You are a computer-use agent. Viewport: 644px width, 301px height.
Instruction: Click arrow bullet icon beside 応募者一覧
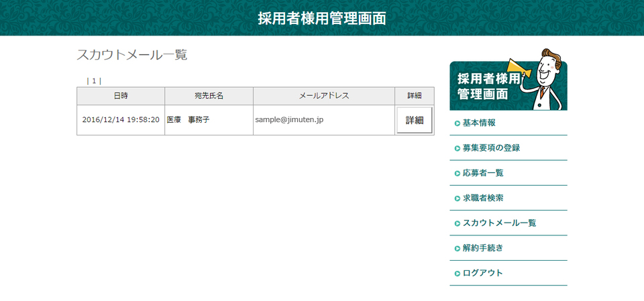point(457,173)
